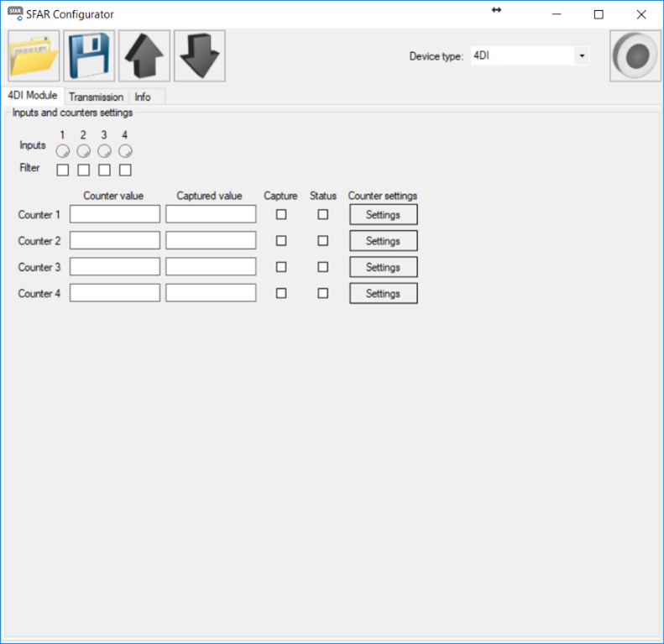Open the Device type dropdown
Screen dimensions: 664x644
coord(581,56)
